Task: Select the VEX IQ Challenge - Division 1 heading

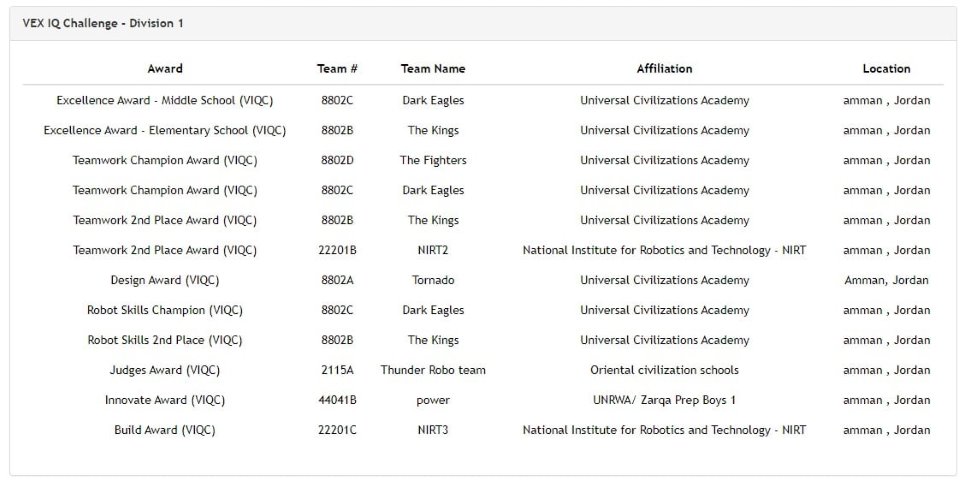Action: (x=103, y=23)
